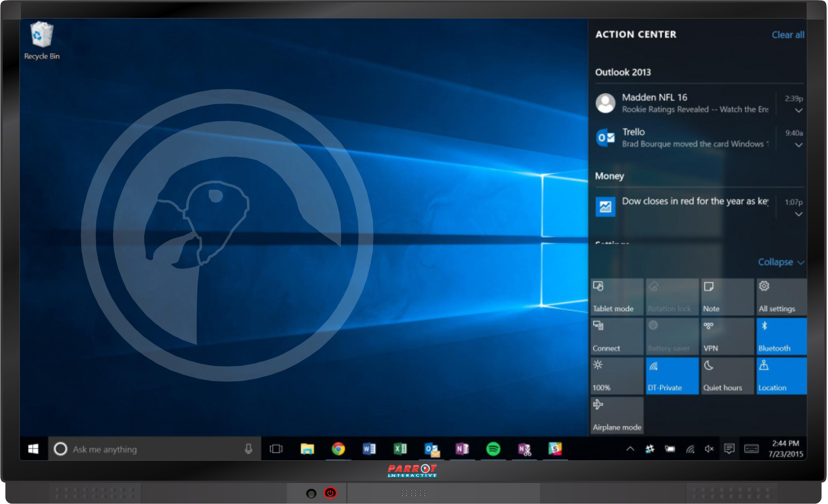Launch Google Chrome from the taskbar
Viewport: 828px width, 504px height.
pos(338,449)
